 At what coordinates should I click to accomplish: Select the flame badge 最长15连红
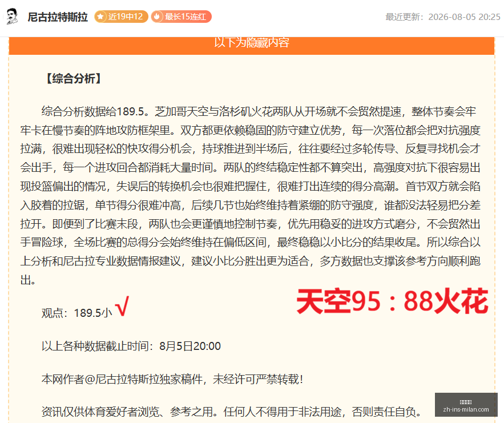tap(182, 17)
